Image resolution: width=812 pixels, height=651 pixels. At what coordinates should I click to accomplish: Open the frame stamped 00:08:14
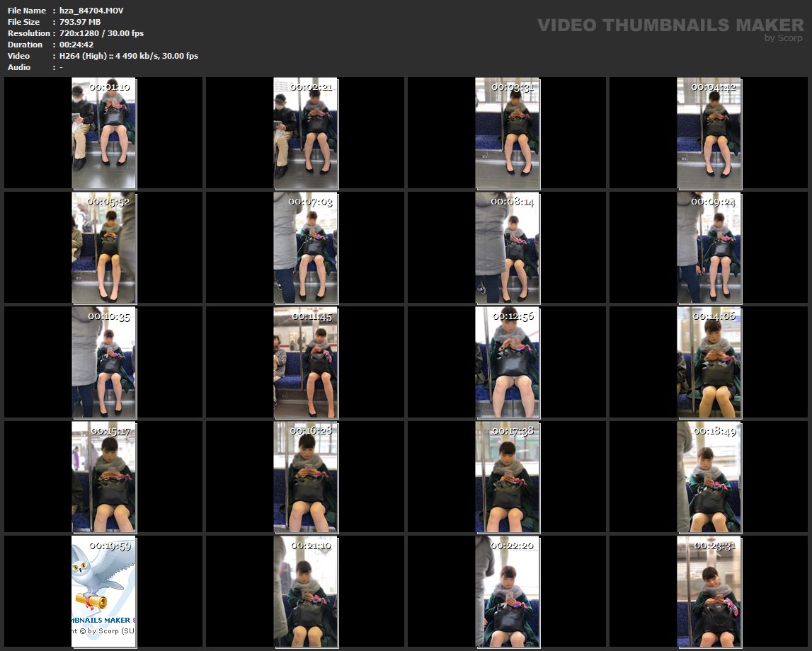point(508,248)
